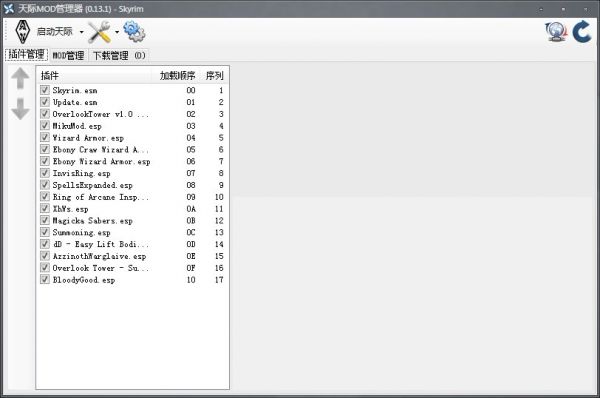Select the Summoning.esp plugin name
This screenshot has width=600, height=398.
click(82, 233)
